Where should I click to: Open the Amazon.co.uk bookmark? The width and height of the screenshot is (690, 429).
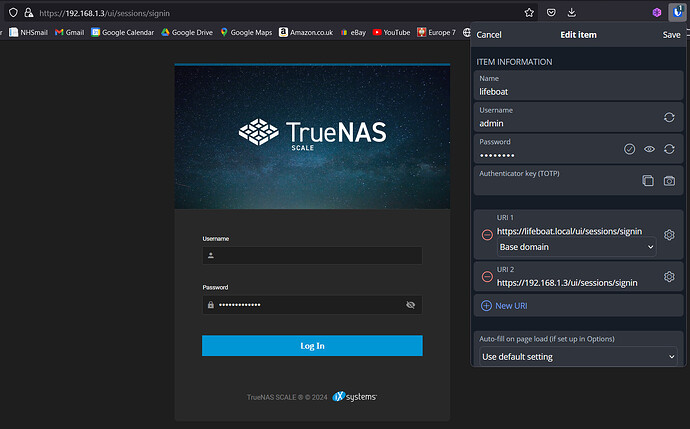(x=306, y=32)
